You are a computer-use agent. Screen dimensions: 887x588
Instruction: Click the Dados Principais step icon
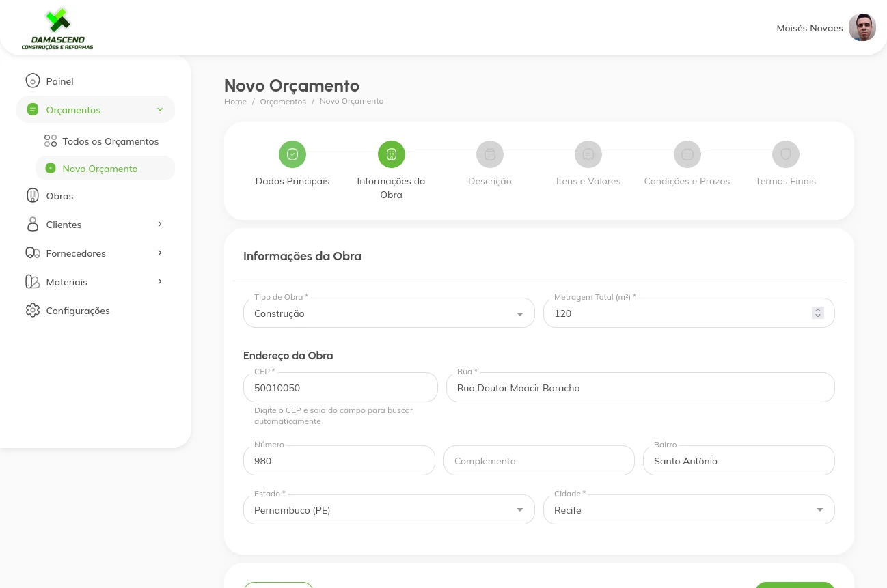[292, 154]
